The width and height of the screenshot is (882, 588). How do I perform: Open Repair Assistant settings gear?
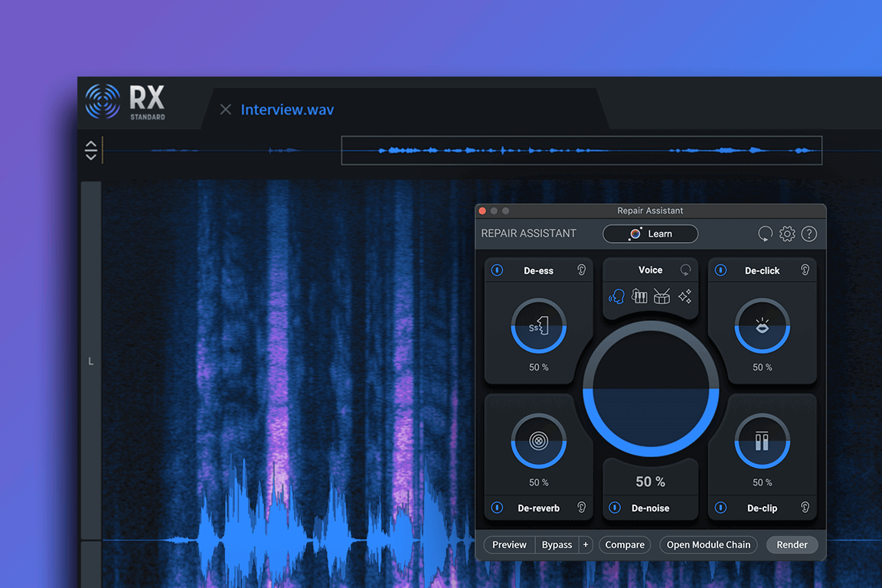pyautogui.click(x=787, y=234)
